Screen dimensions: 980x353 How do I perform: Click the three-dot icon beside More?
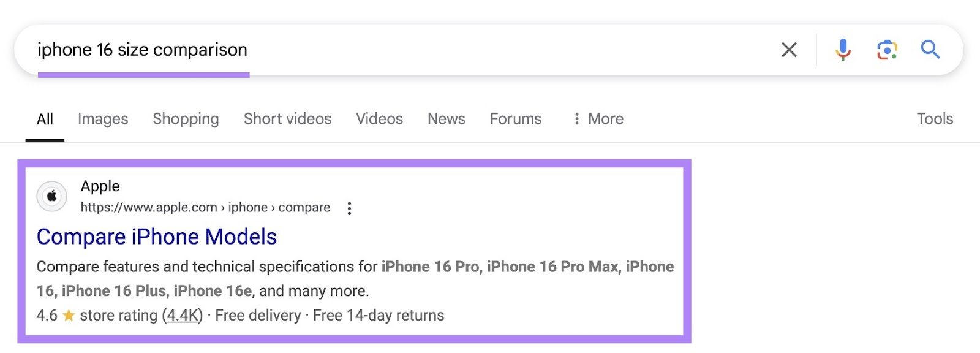pyautogui.click(x=576, y=119)
